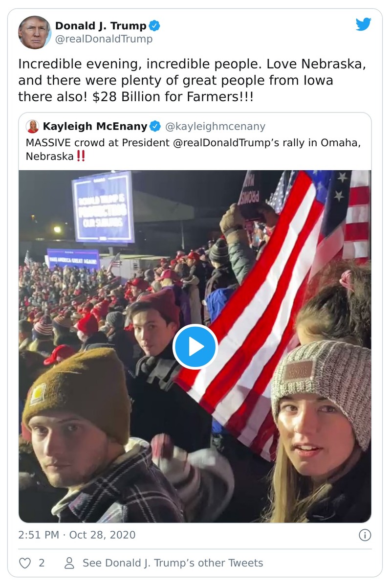Click the red double exclamation emoji
Screen dimensions: 391x588
[x=81, y=157]
